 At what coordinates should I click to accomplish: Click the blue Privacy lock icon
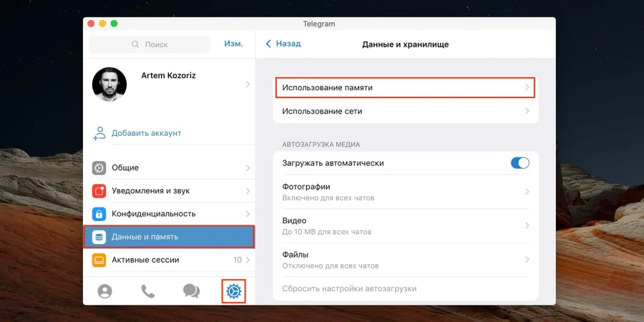coord(99,214)
